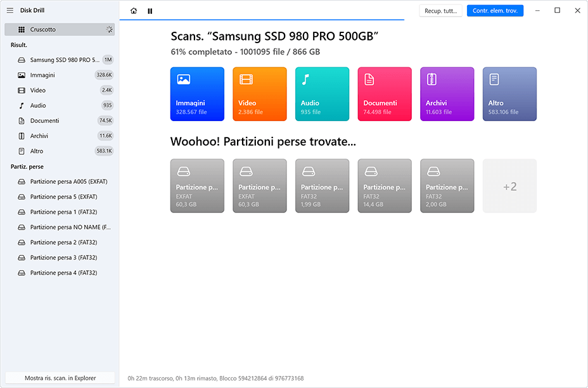Click Mostra ris. scan. in Explorer
The height and width of the screenshot is (388, 588).
60,378
